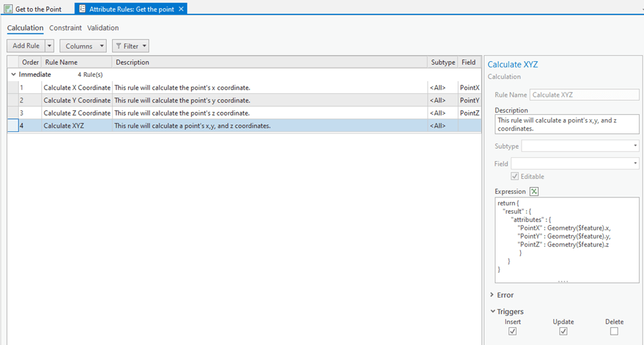Select the Calculate X Coordinate rule

point(77,88)
